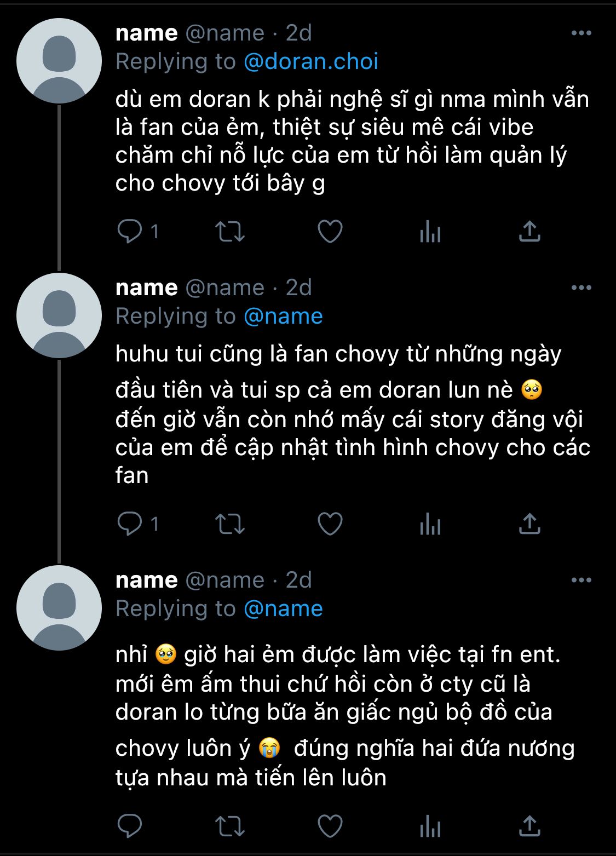Image resolution: width=616 pixels, height=856 pixels.
Task: Reply to the second tweet starting with huhu
Action: (x=130, y=524)
